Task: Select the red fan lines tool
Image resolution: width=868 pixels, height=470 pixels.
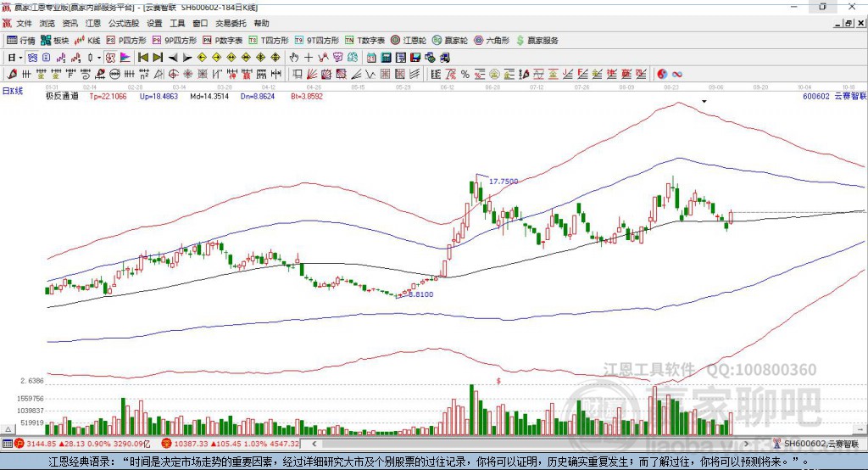Action: coord(311,74)
